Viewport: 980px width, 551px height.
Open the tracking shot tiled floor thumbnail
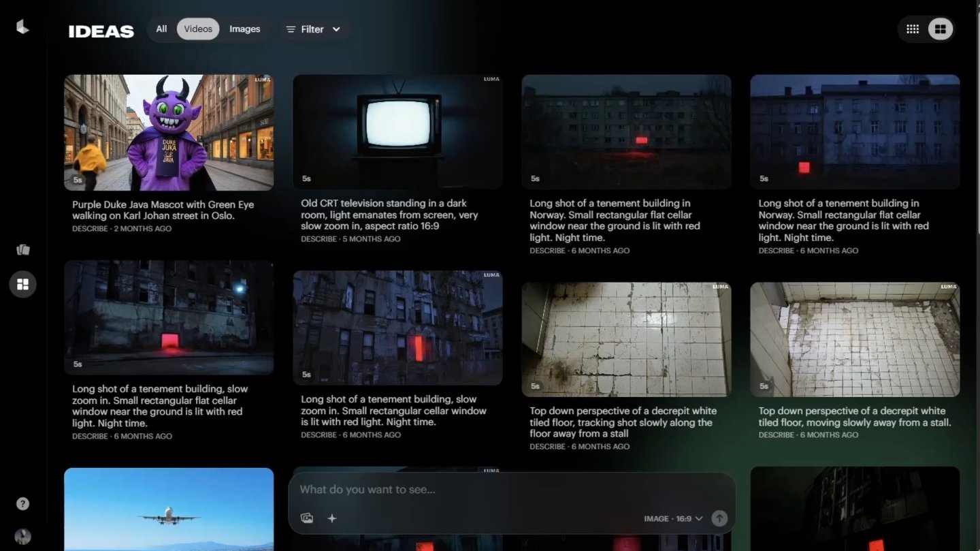click(x=626, y=340)
